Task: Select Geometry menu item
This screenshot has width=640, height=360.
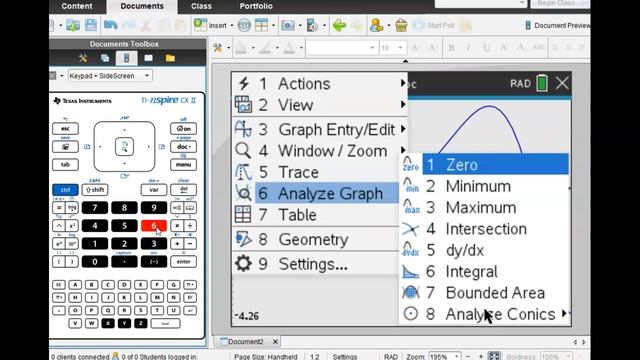Action: (x=315, y=240)
